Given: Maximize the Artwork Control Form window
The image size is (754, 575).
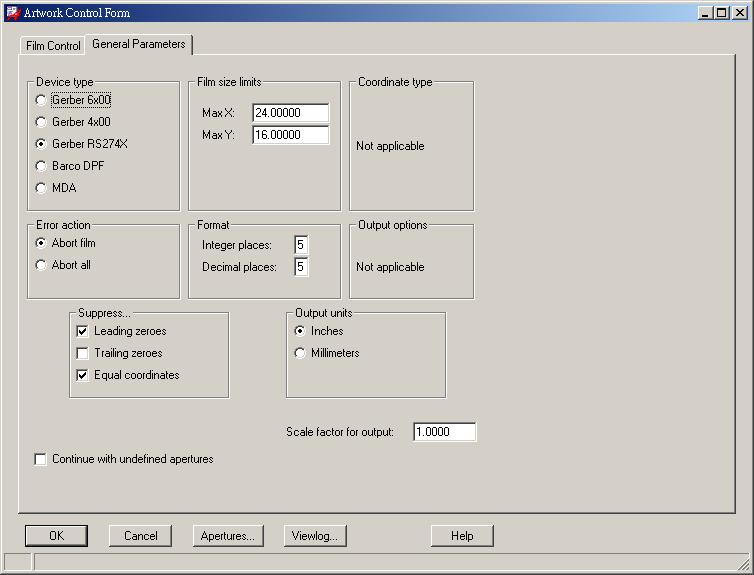Looking at the screenshot, I should 721,13.
